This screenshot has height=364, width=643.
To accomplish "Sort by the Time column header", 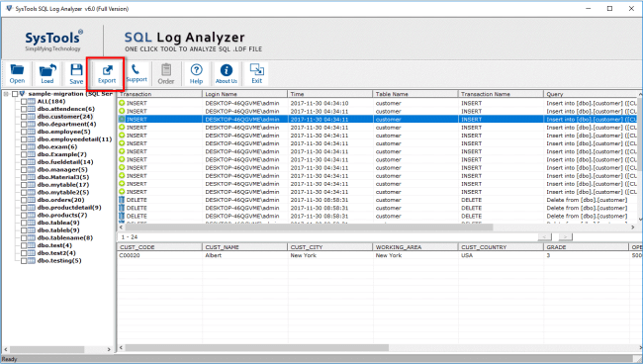I will click(330, 94).
